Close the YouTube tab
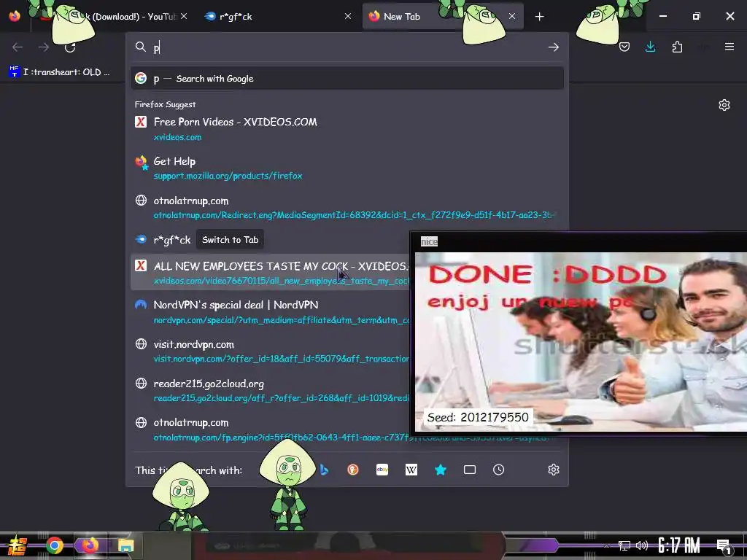The image size is (747, 560). (184, 16)
